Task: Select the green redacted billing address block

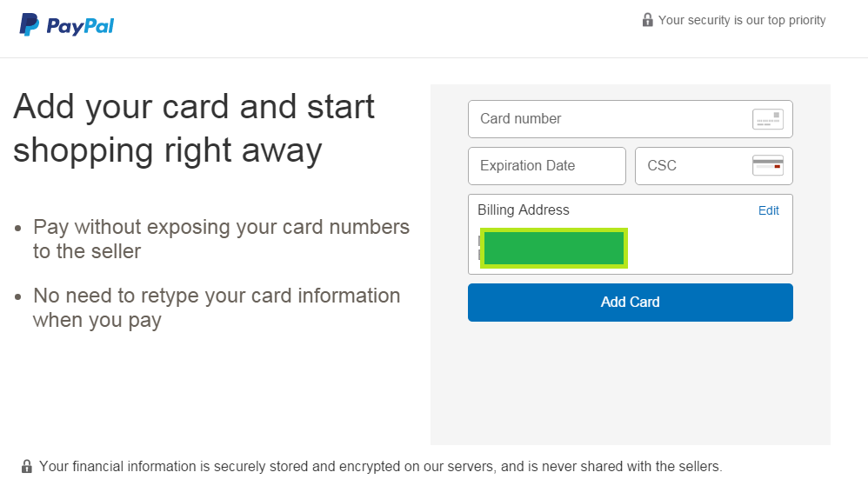Action: click(x=553, y=248)
